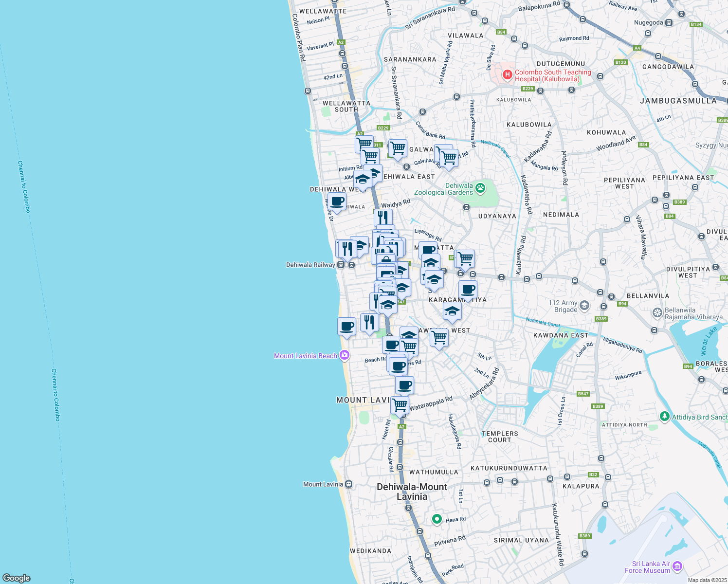This screenshot has width=728, height=584.
Task: Select the shopping cart marker at Watarappala Rd
Action: pos(400,405)
